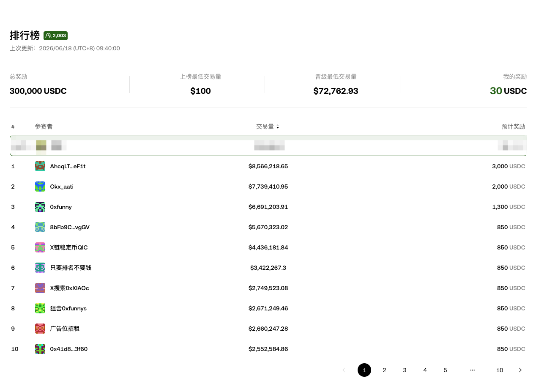Click reward 3,000 USDC
This screenshot has width=536, height=392.
[509, 166]
